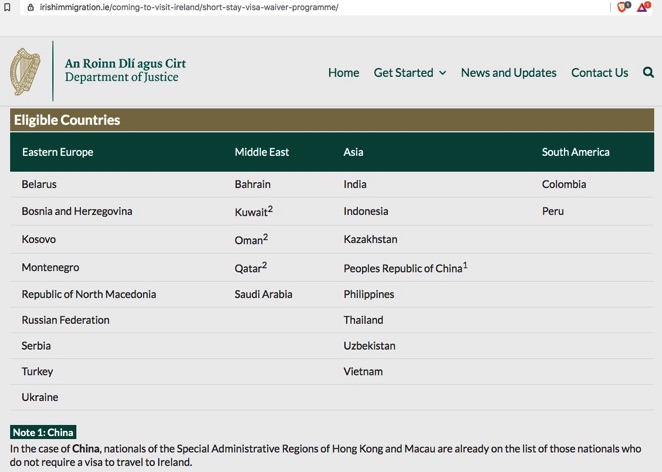Screen dimensions: 662x472
Task: Click the bookmark icon in address bar
Action: pyautogui.click(x=7, y=7)
